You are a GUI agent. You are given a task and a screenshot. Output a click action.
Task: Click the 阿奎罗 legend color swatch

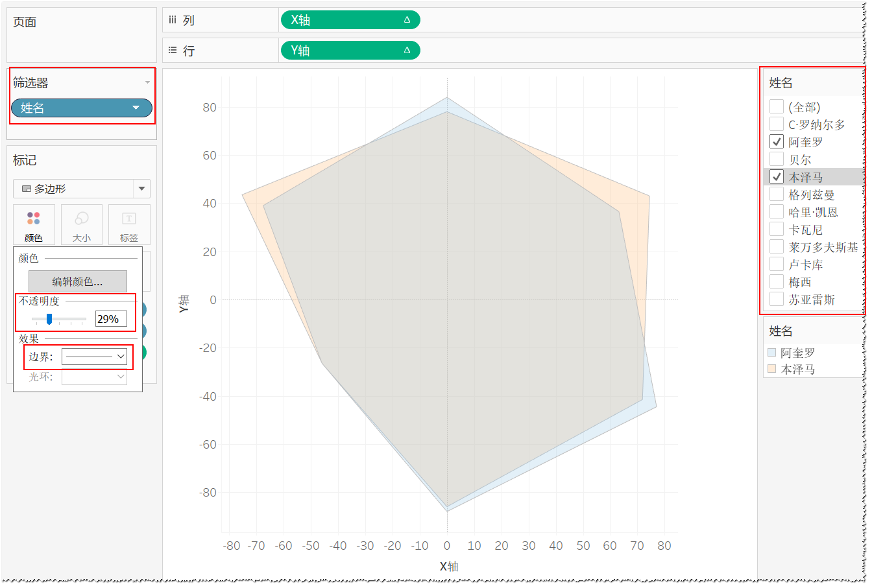coord(771,353)
